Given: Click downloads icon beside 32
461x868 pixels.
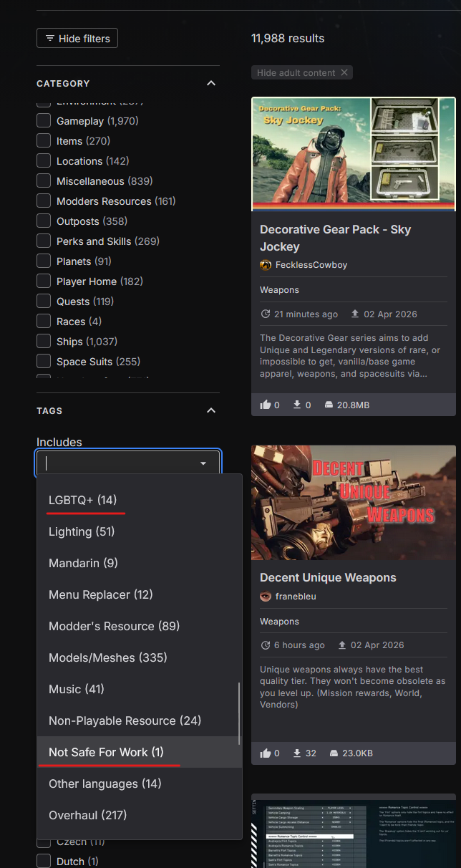Looking at the screenshot, I should [x=297, y=753].
